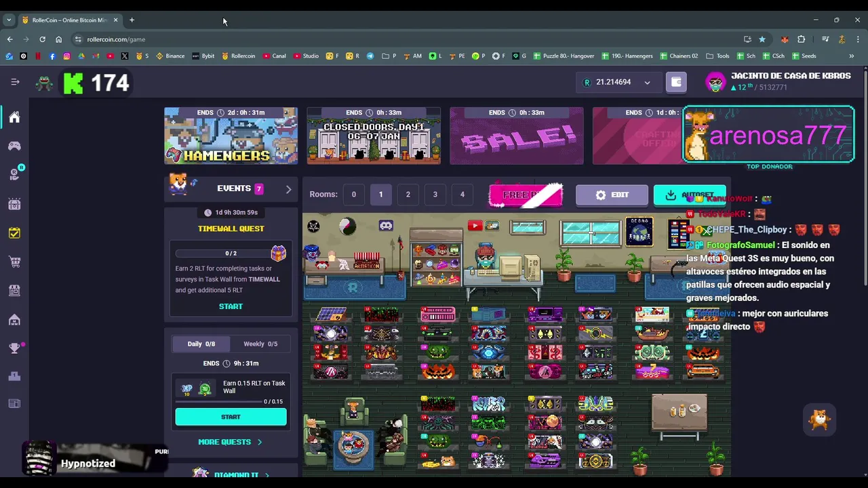This screenshot has height=488, width=868.
Task: Open the wallet icon button
Action: click(x=675, y=82)
